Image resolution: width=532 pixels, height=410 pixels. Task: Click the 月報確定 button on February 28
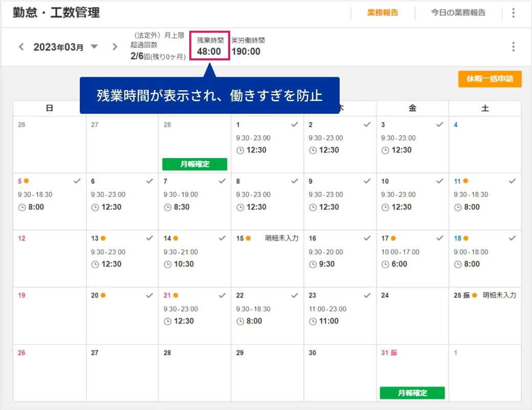pyautogui.click(x=195, y=164)
